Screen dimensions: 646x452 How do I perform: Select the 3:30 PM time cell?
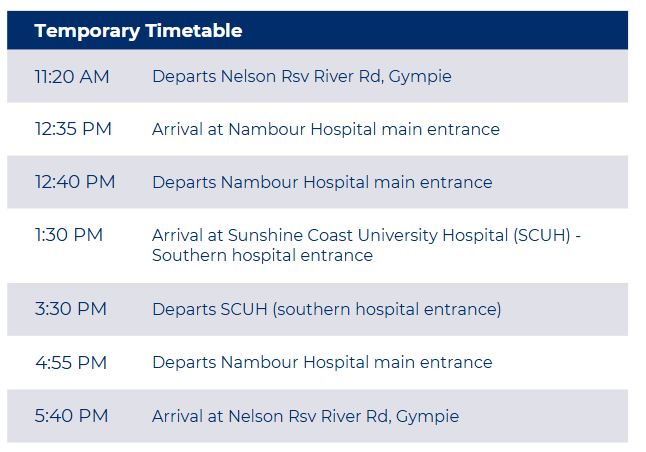[71, 309]
